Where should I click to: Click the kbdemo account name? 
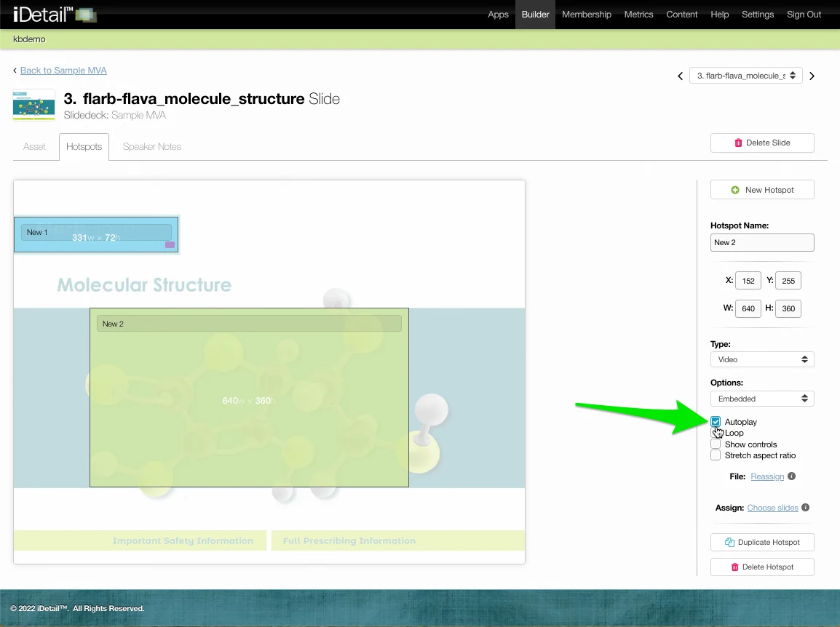pyautogui.click(x=29, y=39)
